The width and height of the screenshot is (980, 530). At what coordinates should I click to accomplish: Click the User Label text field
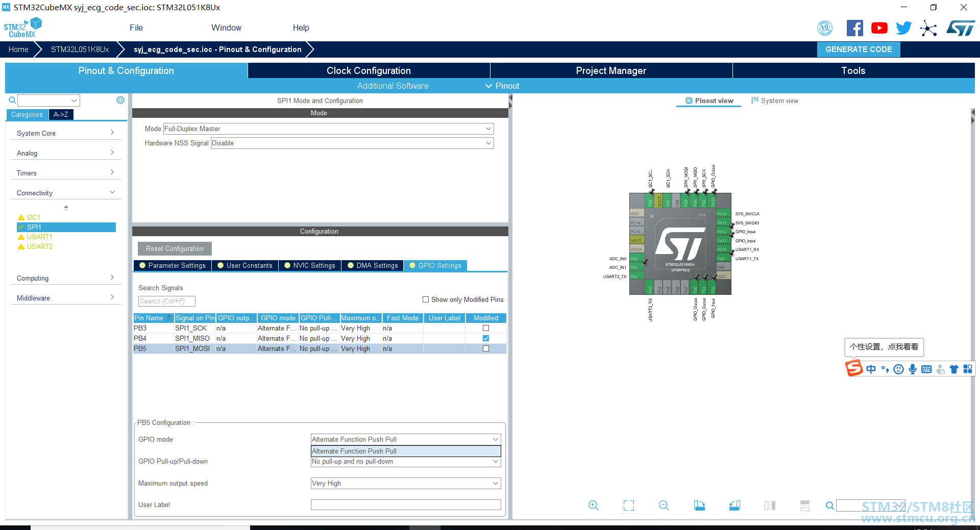click(x=406, y=504)
